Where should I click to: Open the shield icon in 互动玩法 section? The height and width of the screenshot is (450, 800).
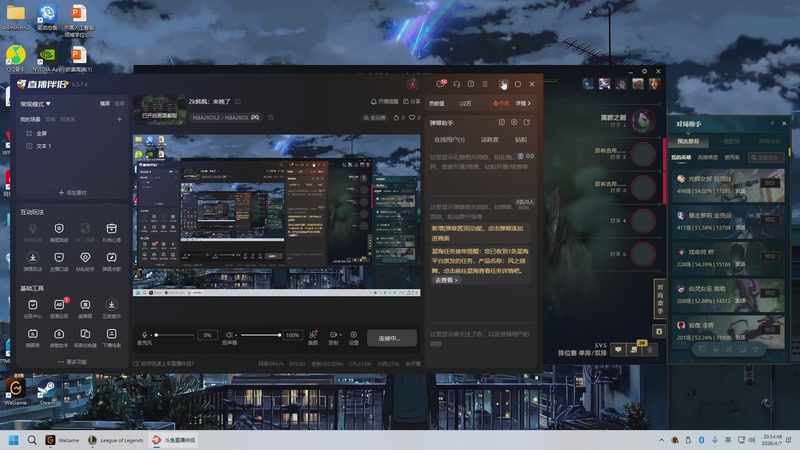point(59,229)
